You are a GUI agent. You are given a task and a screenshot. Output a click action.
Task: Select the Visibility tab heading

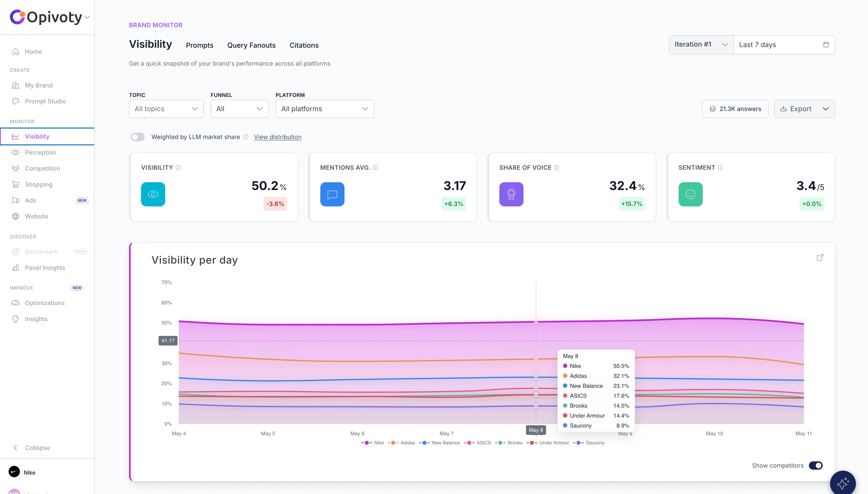point(151,44)
